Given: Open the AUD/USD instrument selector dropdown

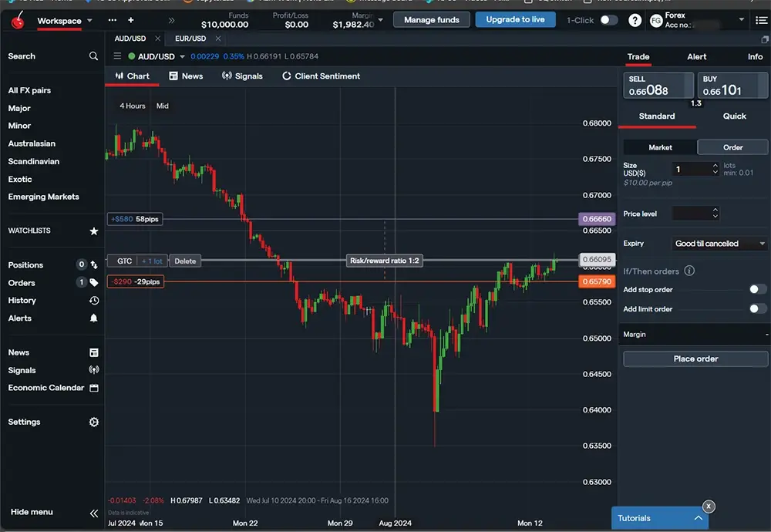Looking at the screenshot, I should (183, 56).
